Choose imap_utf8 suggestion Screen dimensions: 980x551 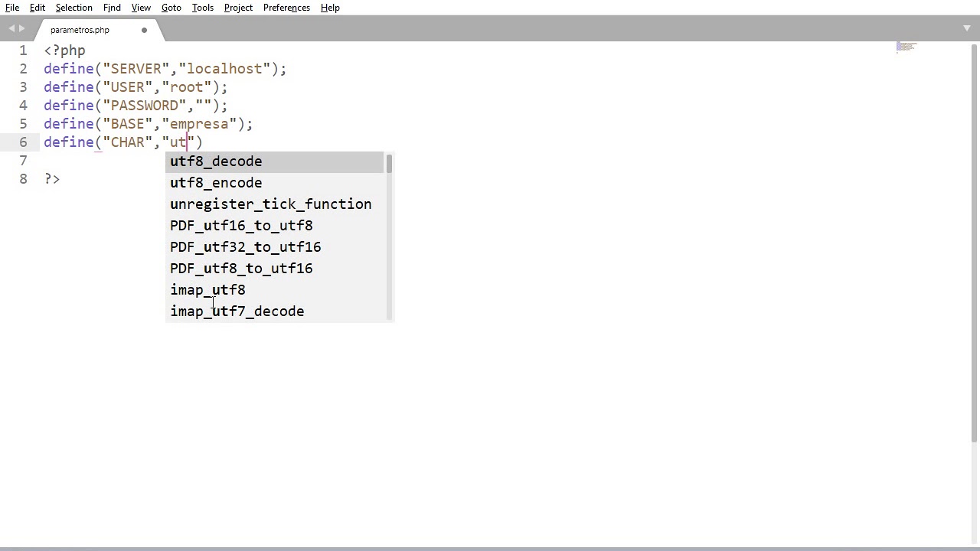click(x=276, y=290)
